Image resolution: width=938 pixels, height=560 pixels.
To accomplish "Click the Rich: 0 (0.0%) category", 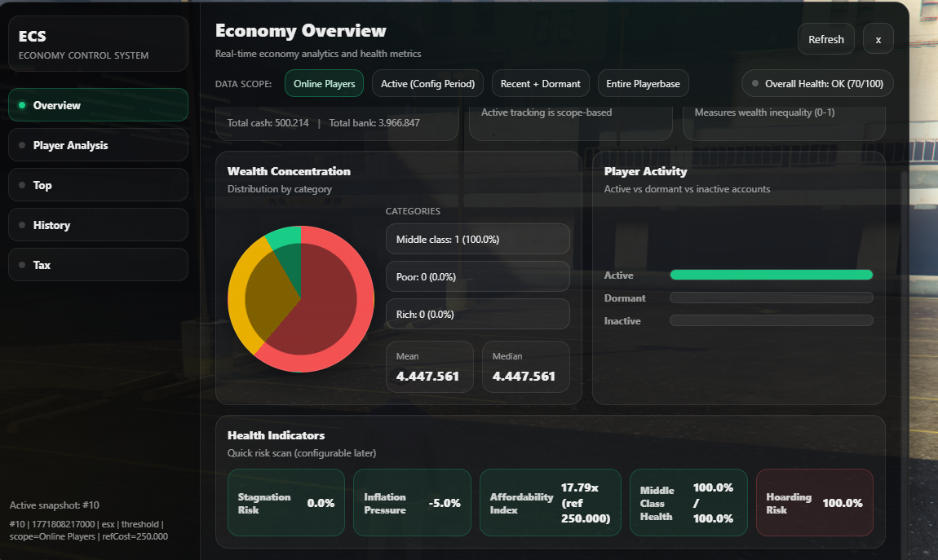I will (x=477, y=314).
